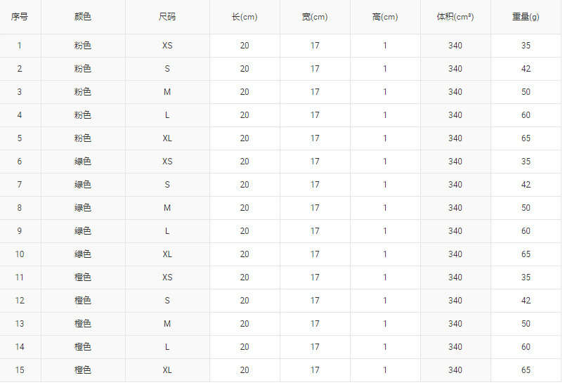Select the row number 1 cell
565x392 pixels.
(20, 46)
